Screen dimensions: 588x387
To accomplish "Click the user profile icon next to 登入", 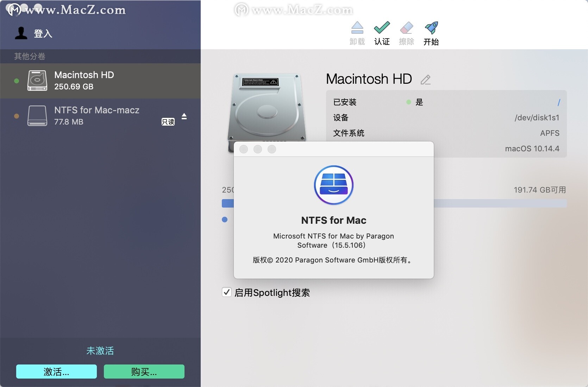I will tap(21, 33).
